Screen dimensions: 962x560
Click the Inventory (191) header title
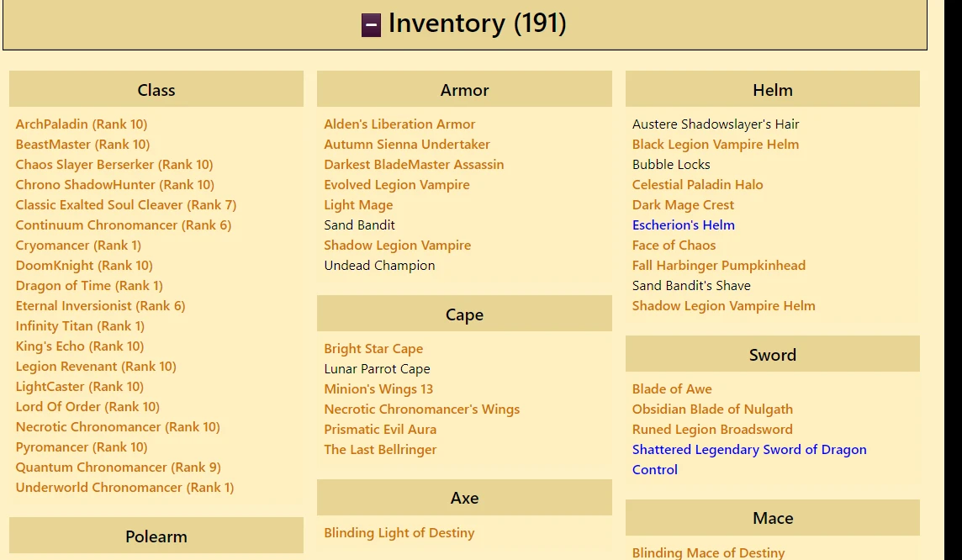tap(477, 24)
